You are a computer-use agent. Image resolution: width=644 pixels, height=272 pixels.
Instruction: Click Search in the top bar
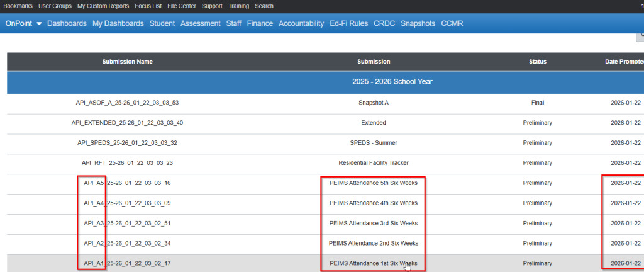[264, 6]
